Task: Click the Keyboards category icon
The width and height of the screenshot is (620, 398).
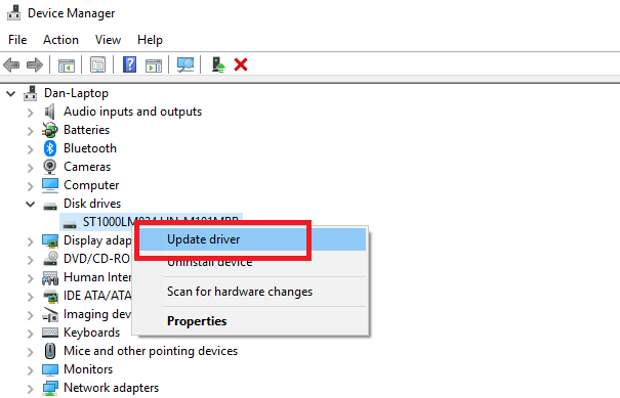Action: tap(50, 332)
